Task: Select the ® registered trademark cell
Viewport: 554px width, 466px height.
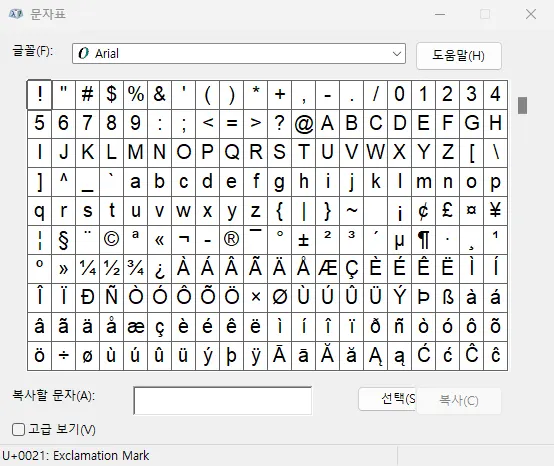Action: [231, 240]
